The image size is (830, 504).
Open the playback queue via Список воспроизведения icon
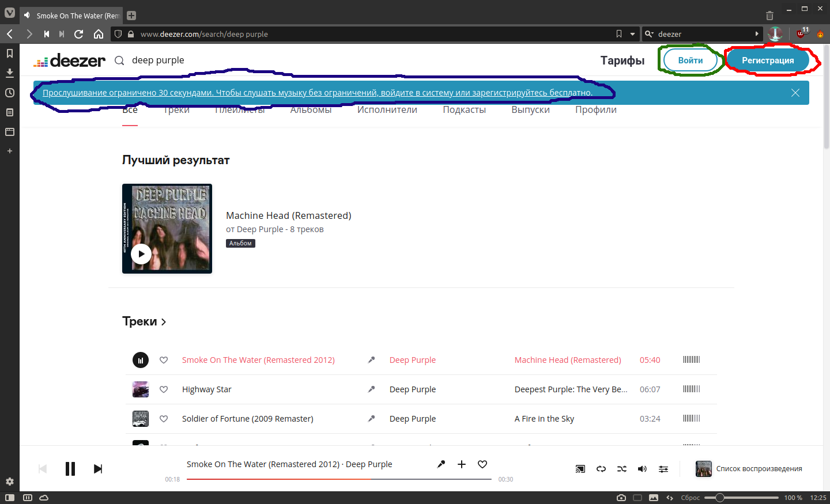point(704,468)
